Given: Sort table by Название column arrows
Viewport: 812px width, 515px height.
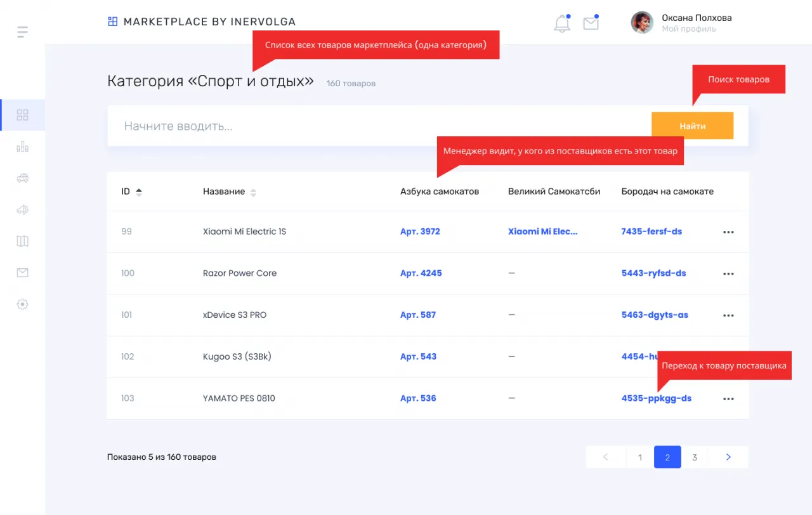Looking at the screenshot, I should (253, 192).
